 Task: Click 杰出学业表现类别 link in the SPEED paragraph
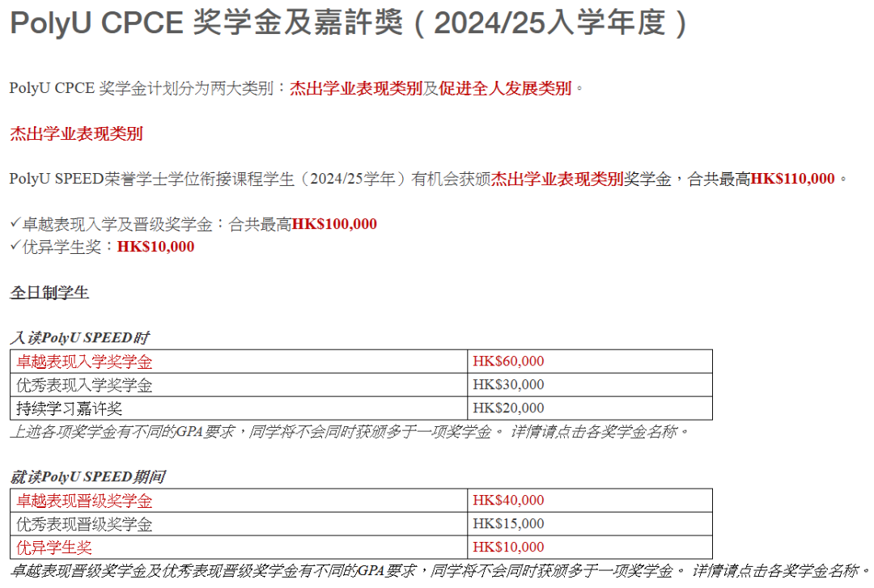coord(557,179)
